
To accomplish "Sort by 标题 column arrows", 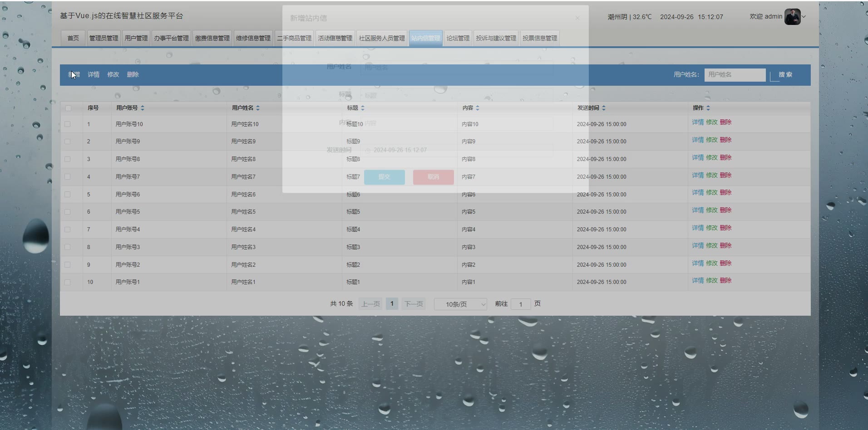I will tap(363, 108).
